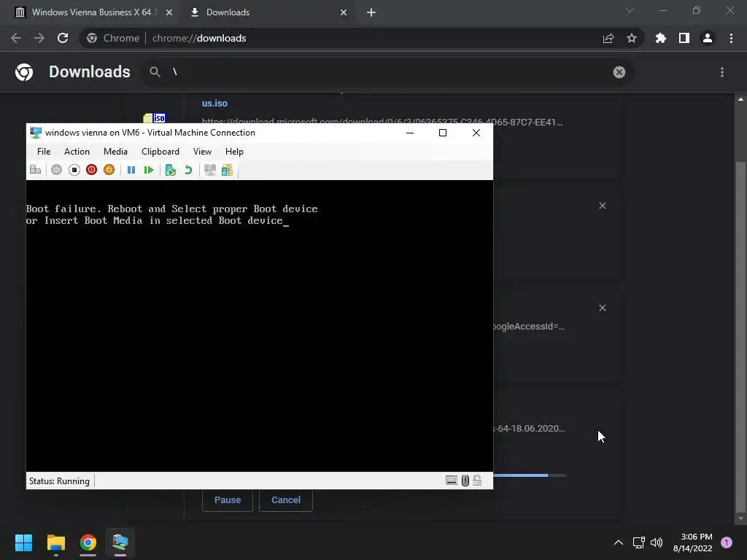Viewport: 747px width, 560px height.
Task: Bookmark this page with the star icon
Action: pyautogui.click(x=632, y=38)
